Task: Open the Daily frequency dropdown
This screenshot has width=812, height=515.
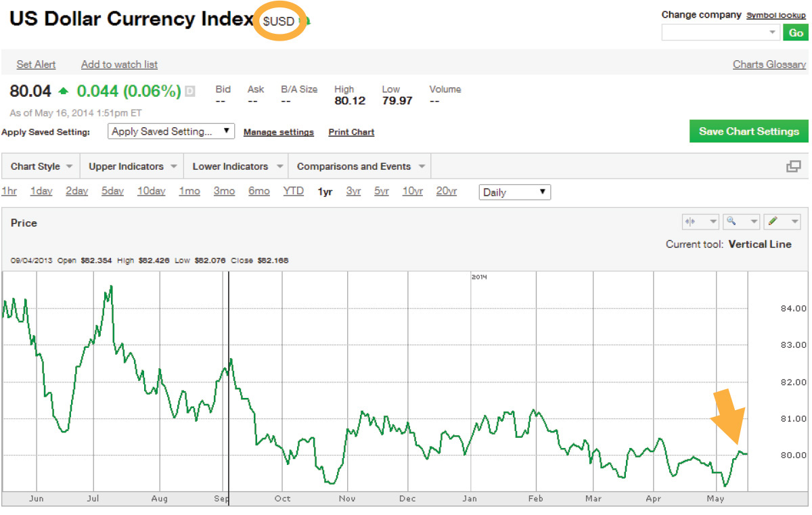Action: pos(514,192)
